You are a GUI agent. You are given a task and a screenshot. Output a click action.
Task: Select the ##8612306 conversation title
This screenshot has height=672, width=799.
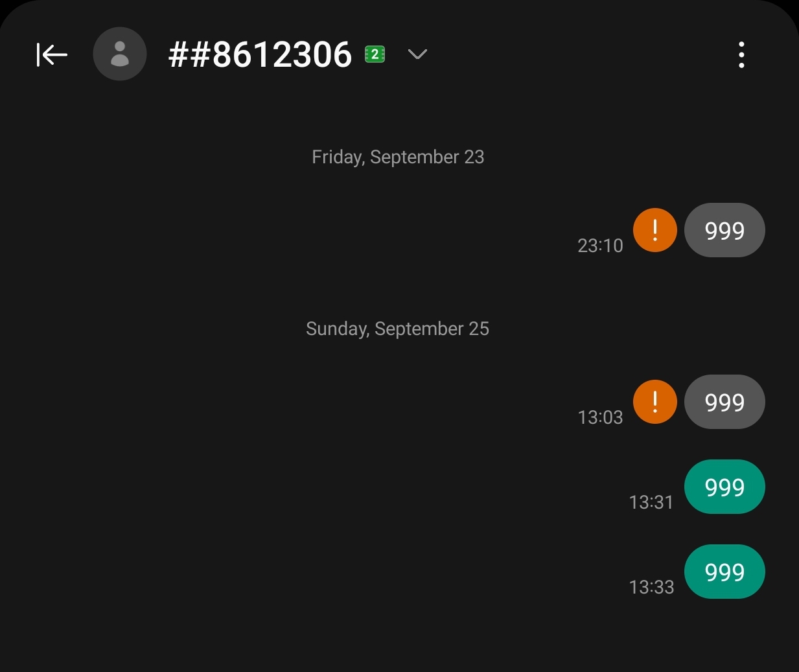pos(260,54)
